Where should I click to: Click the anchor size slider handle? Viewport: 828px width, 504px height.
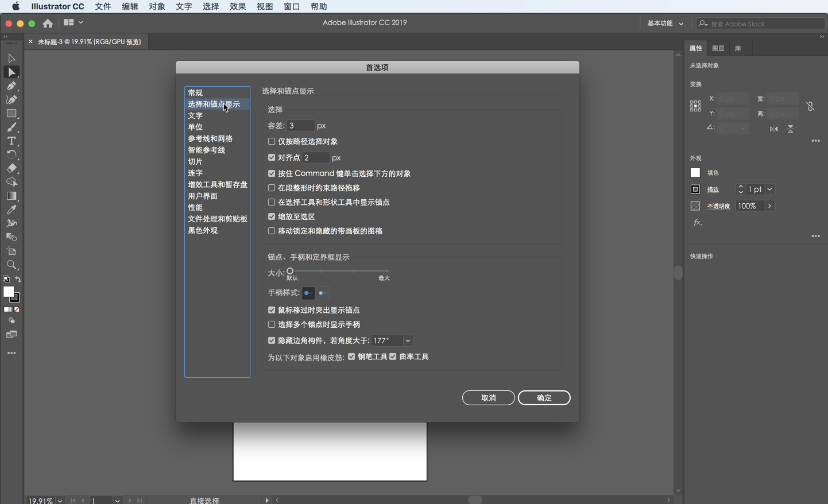click(290, 271)
